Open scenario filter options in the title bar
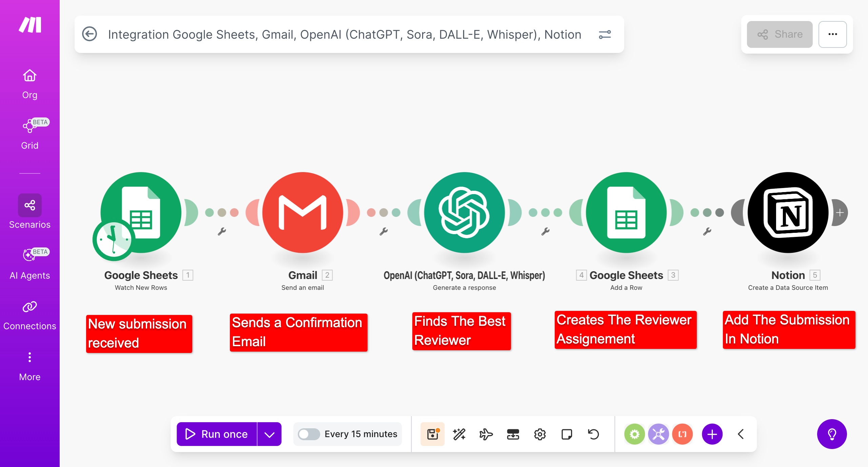 [x=605, y=34]
